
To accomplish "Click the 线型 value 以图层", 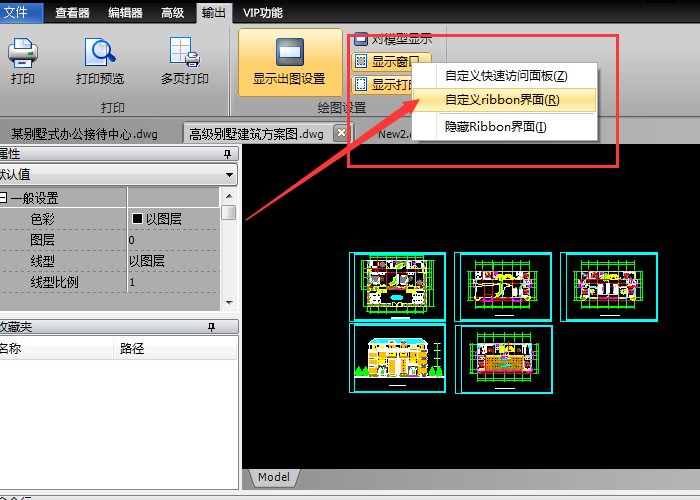I will [x=174, y=261].
